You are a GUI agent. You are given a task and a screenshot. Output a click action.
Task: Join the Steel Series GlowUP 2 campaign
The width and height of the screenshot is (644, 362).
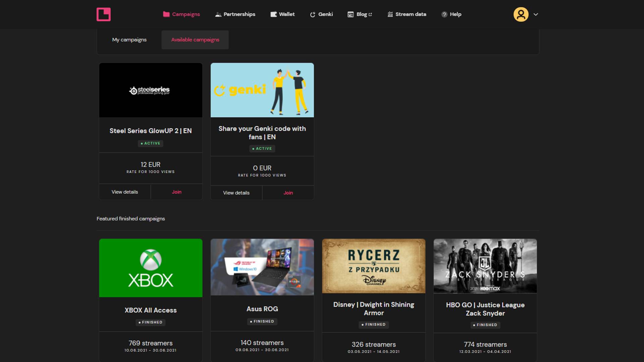click(177, 192)
